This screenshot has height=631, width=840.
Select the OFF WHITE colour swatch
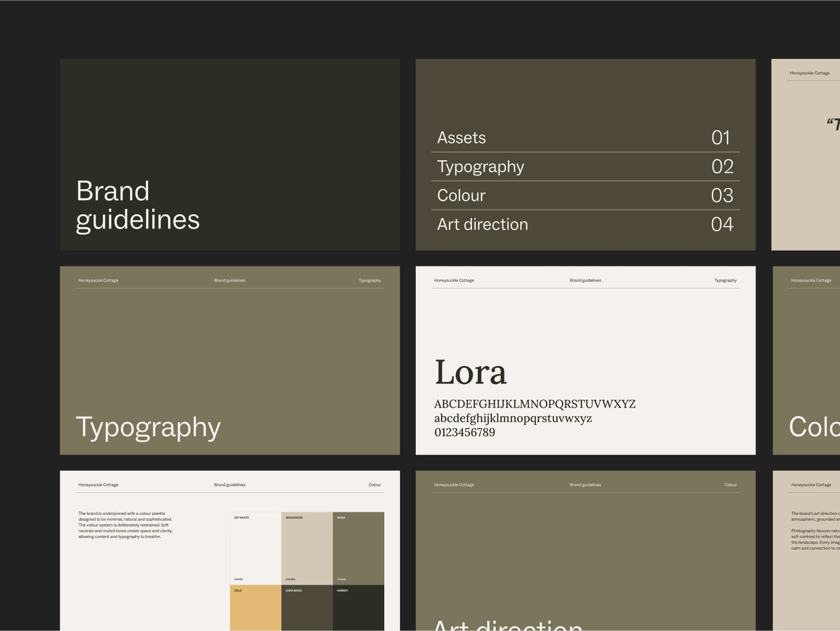pos(255,546)
